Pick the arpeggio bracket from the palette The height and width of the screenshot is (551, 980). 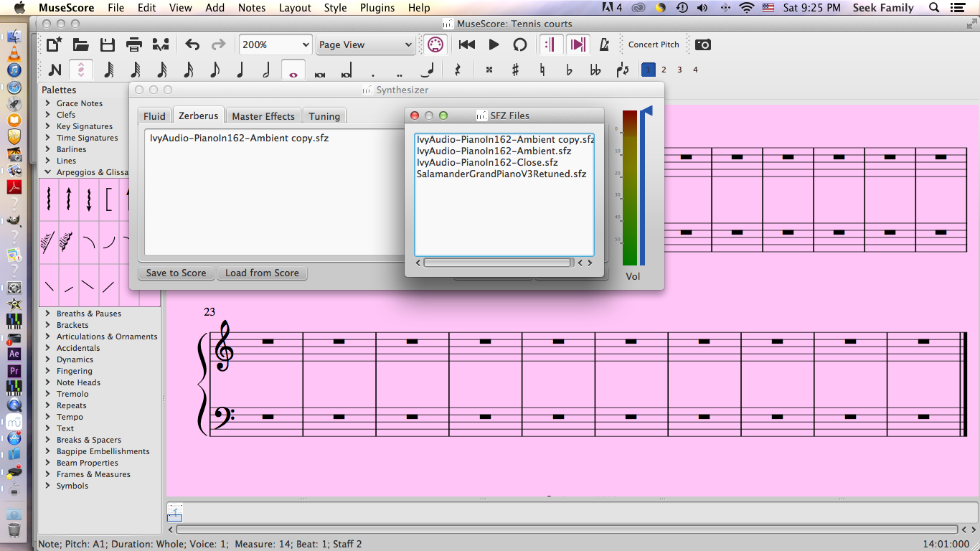[x=109, y=199]
